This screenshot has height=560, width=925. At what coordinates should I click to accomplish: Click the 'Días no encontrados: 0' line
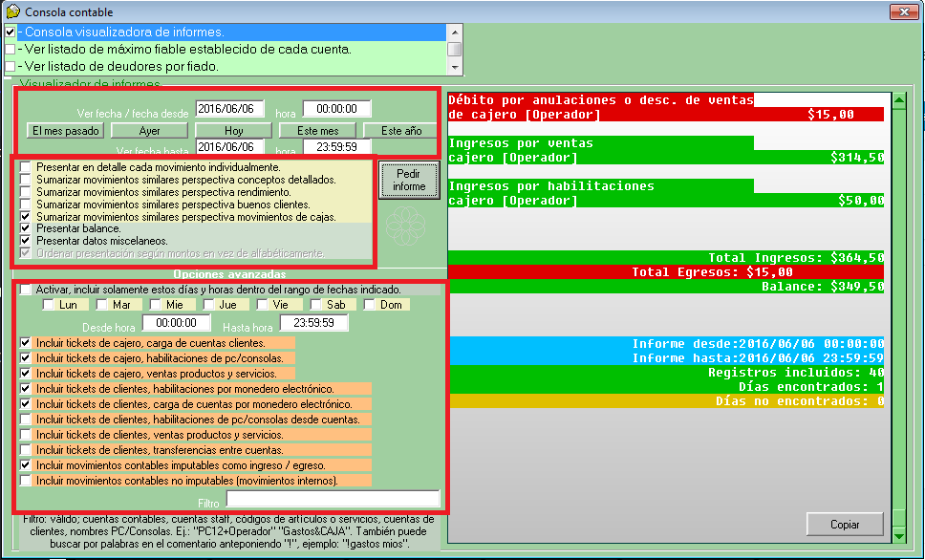point(666,401)
